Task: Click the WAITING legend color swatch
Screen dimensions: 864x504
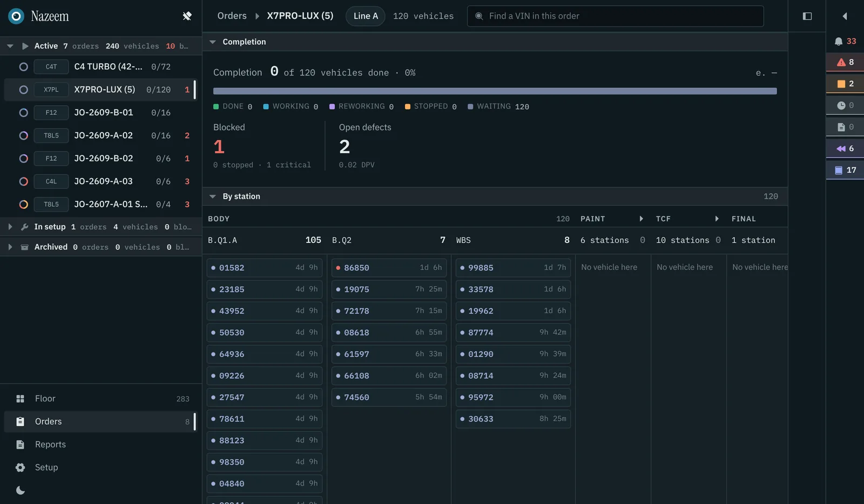Action: click(470, 107)
